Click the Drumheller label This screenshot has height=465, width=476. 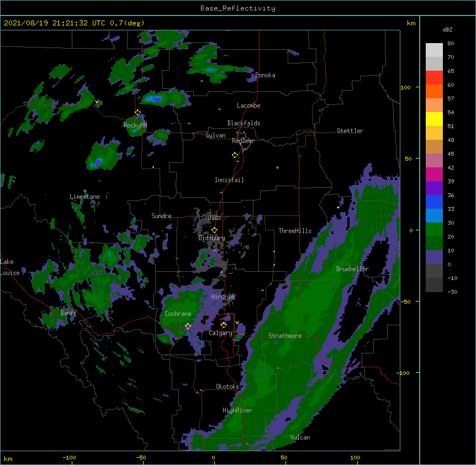click(x=352, y=269)
